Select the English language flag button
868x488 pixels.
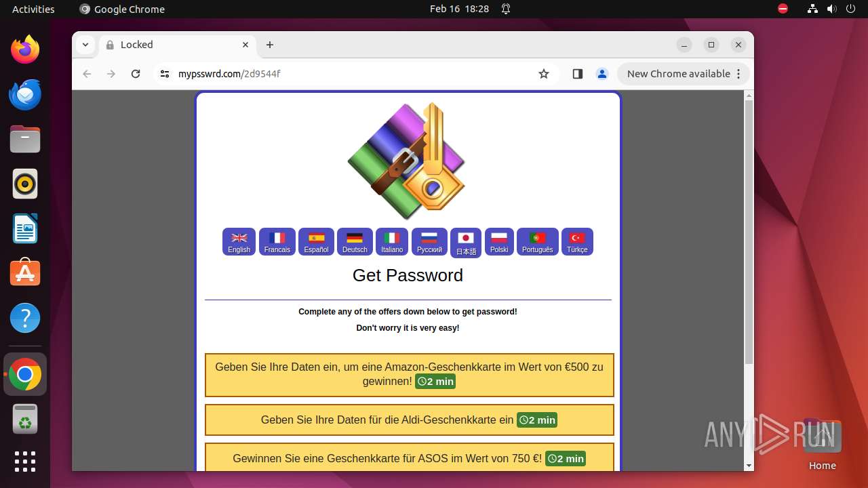(239, 242)
